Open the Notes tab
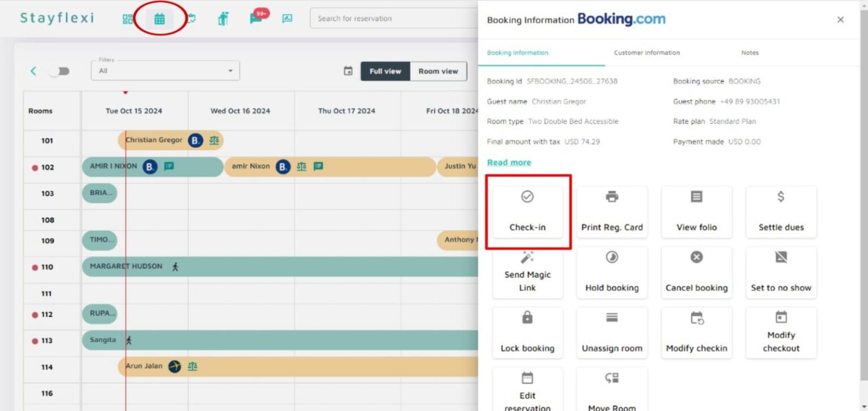The image size is (868, 411). click(749, 53)
